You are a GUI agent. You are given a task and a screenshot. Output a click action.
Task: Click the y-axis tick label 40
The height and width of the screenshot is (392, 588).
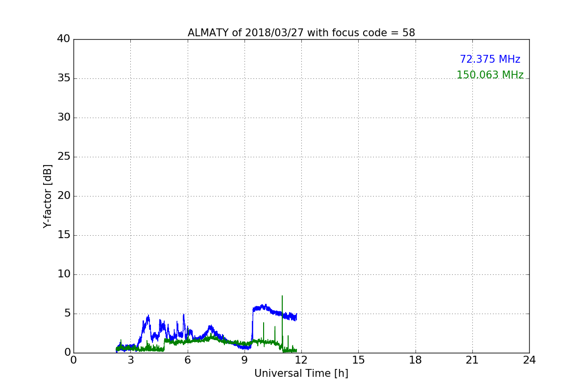point(64,39)
